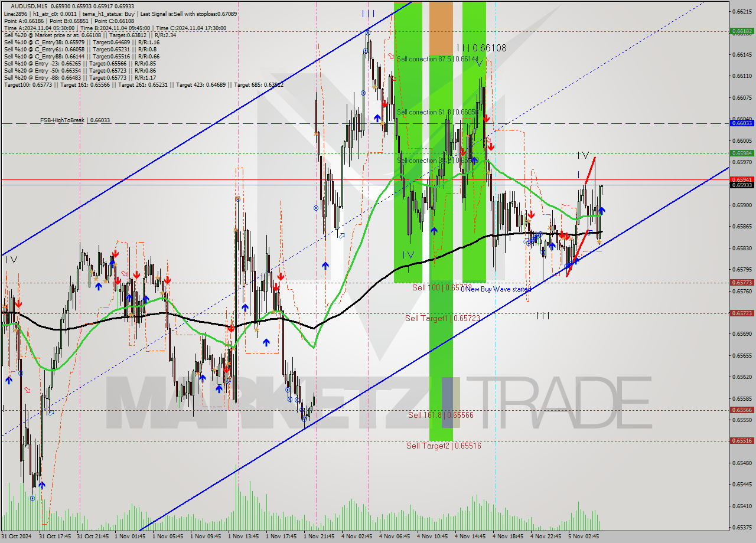Click the 31 Oct 21:45 time label
The height and width of the screenshot is (543, 756).
[93, 537]
